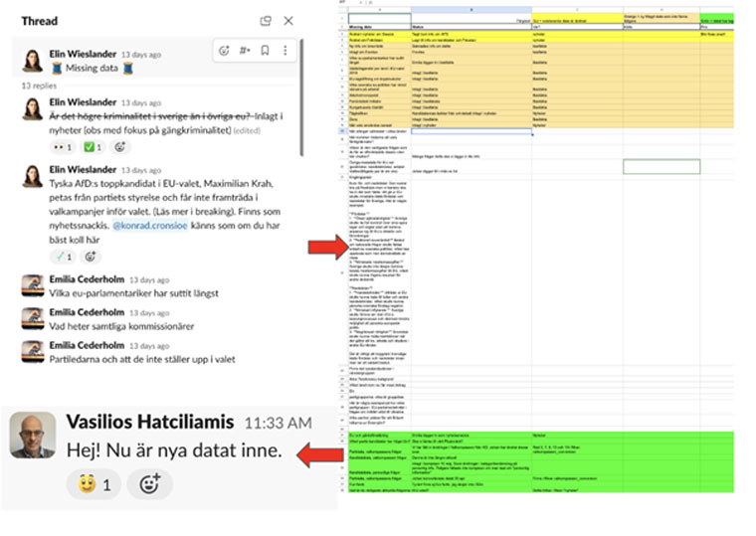
Task: Add reaction to Missing data message
Action: tap(224, 50)
